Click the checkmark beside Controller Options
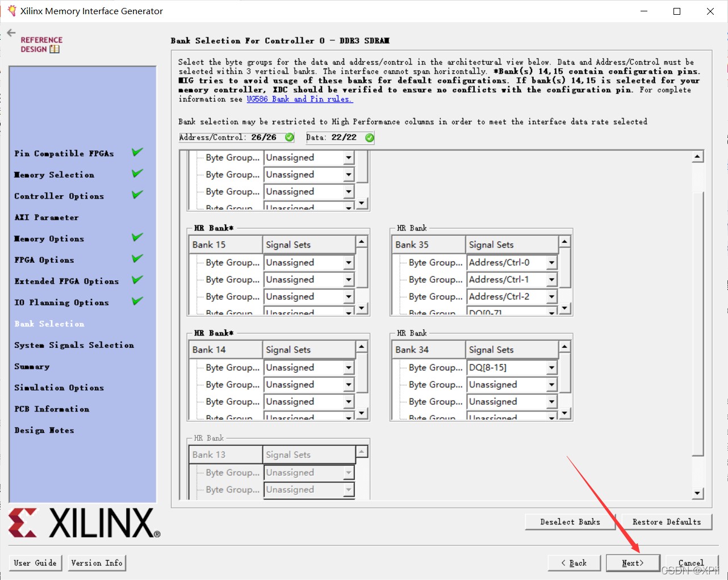The height and width of the screenshot is (580, 728). 137,195
